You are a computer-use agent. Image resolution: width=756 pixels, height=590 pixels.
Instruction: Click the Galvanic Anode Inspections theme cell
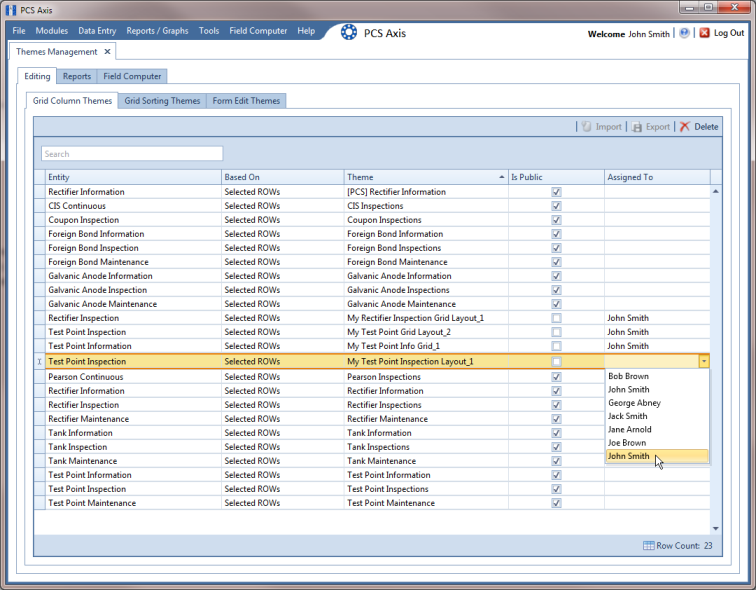[x=426, y=290]
